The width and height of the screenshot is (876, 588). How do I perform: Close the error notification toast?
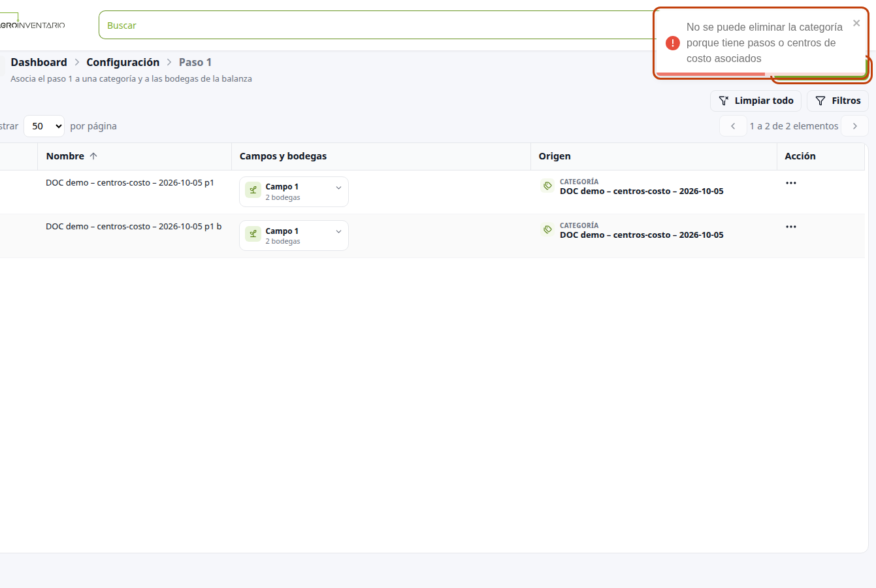(x=856, y=24)
